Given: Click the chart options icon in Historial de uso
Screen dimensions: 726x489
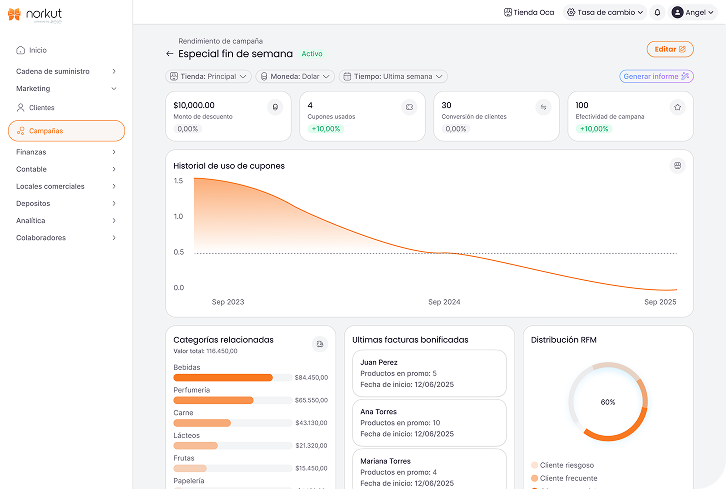Looking at the screenshot, I should tap(677, 166).
